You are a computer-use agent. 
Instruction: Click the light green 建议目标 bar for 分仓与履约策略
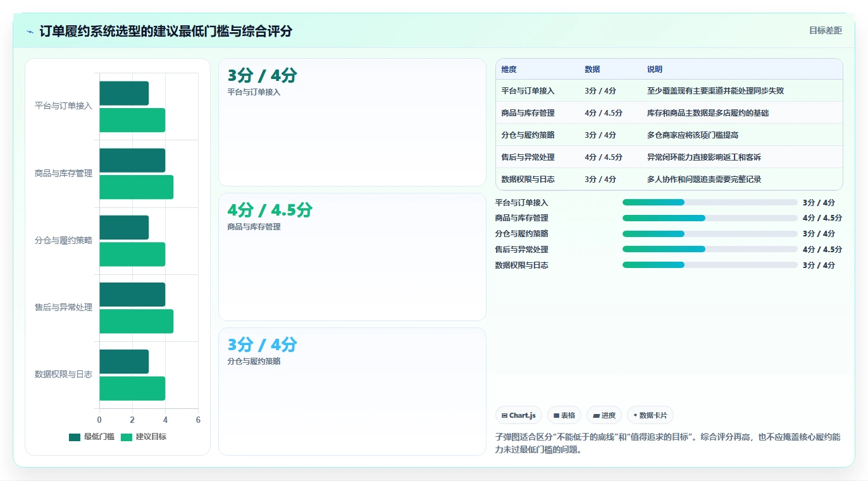tap(132, 254)
